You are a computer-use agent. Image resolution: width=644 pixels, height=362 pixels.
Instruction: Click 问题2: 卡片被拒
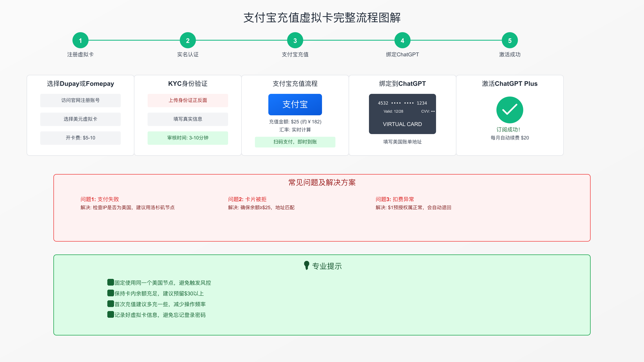point(247,199)
